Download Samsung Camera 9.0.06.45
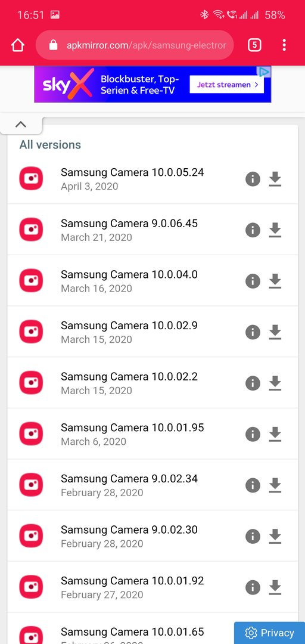 click(275, 230)
